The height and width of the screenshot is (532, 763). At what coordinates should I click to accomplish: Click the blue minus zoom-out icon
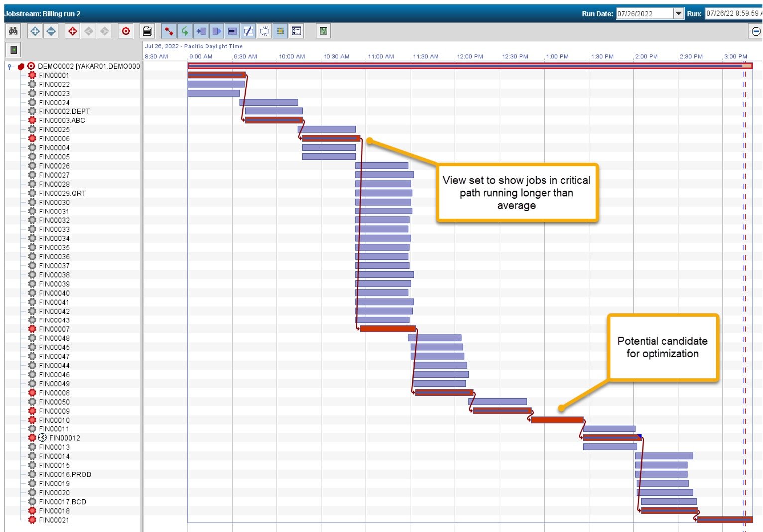coord(51,31)
